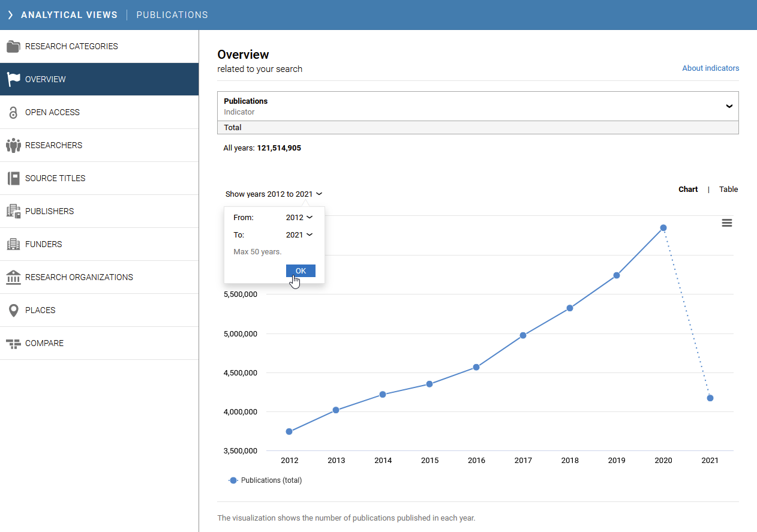
Task: Switch to the Table view
Action: 728,190
